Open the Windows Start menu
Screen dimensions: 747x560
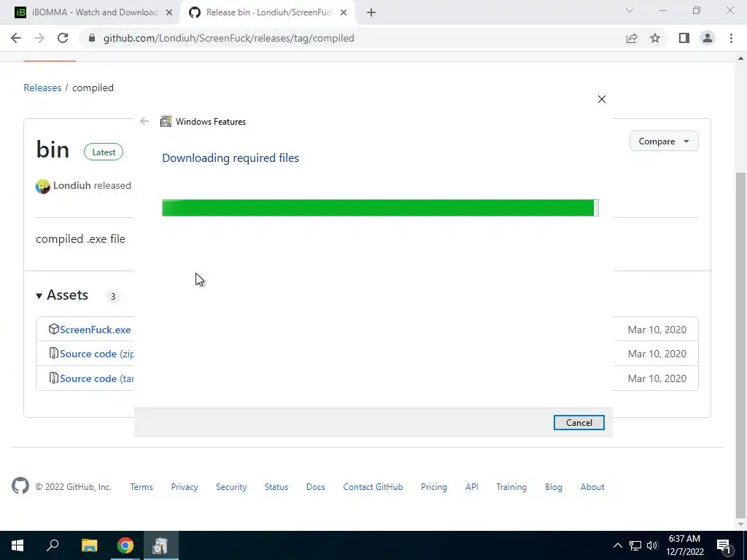18,545
